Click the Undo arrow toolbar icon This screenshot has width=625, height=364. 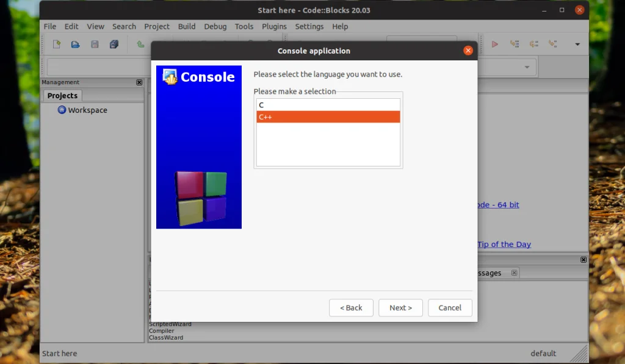(x=139, y=44)
